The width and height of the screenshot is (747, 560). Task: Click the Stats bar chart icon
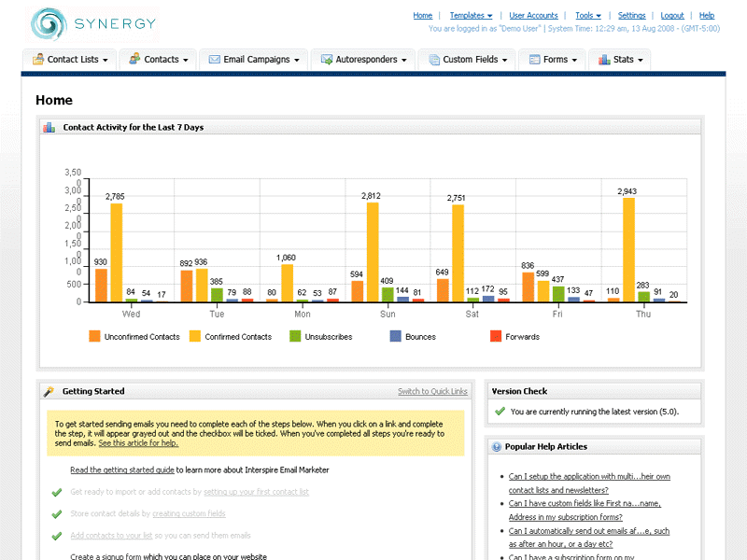pos(604,60)
